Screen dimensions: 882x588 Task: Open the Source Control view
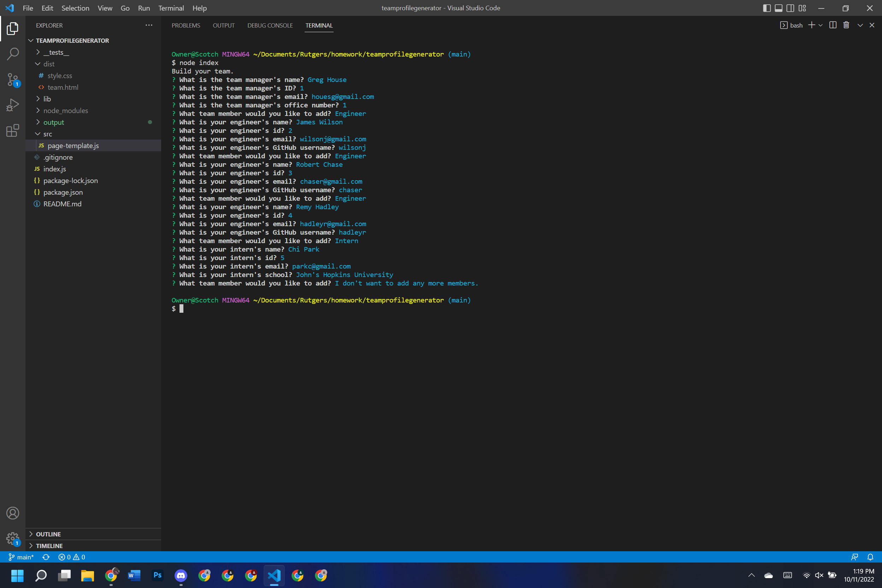[x=12, y=80]
